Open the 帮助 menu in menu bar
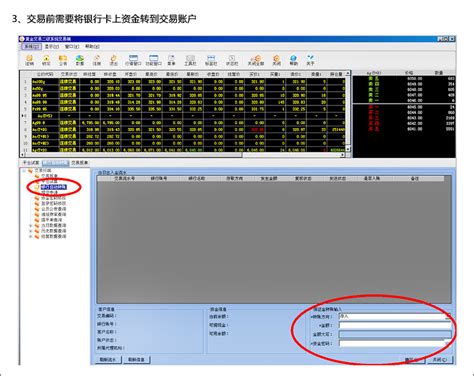 click(x=92, y=46)
